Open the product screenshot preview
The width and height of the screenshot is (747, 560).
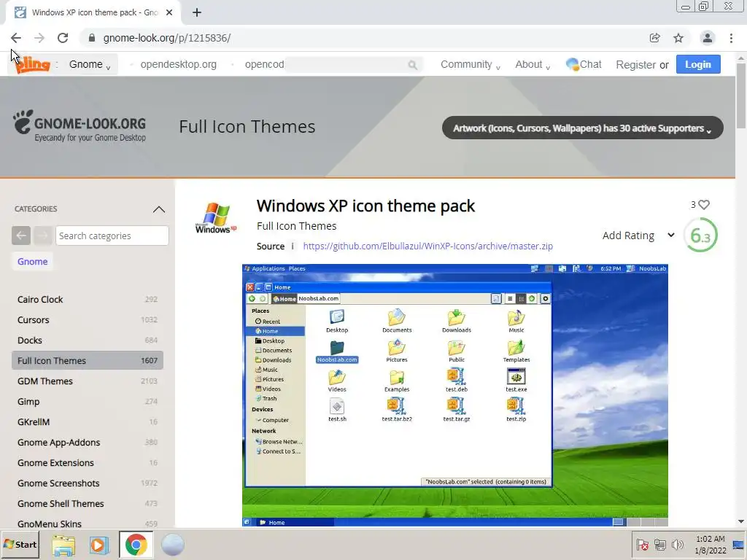(x=455, y=395)
